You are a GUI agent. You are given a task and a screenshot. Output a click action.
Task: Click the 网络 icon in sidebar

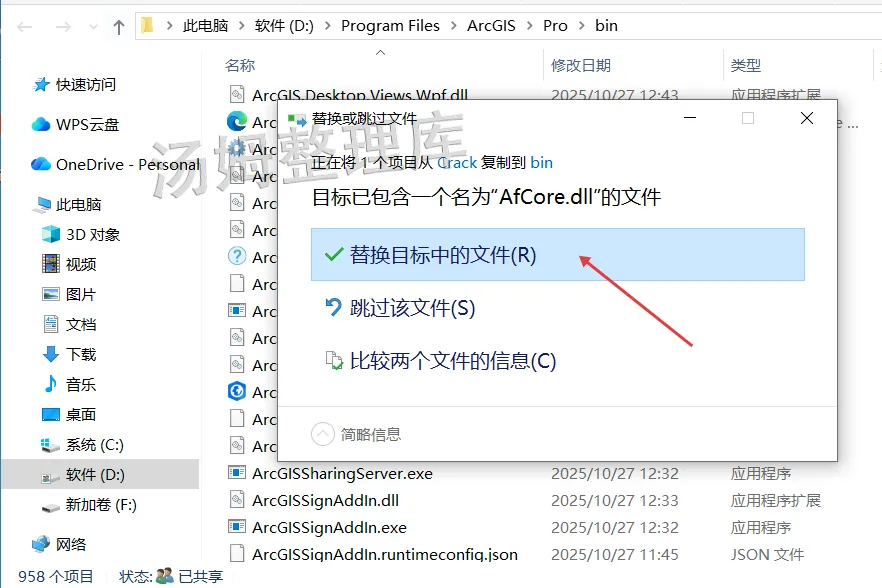click(41, 544)
